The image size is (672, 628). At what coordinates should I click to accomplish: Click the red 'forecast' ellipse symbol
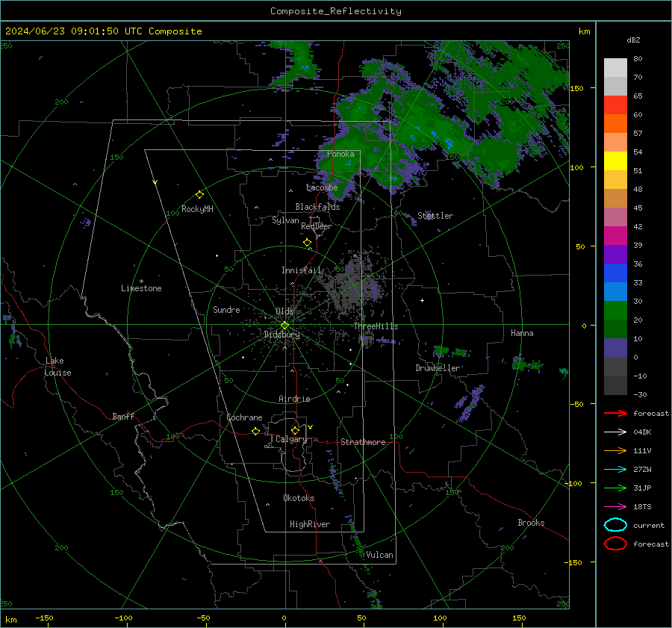pyautogui.click(x=615, y=544)
